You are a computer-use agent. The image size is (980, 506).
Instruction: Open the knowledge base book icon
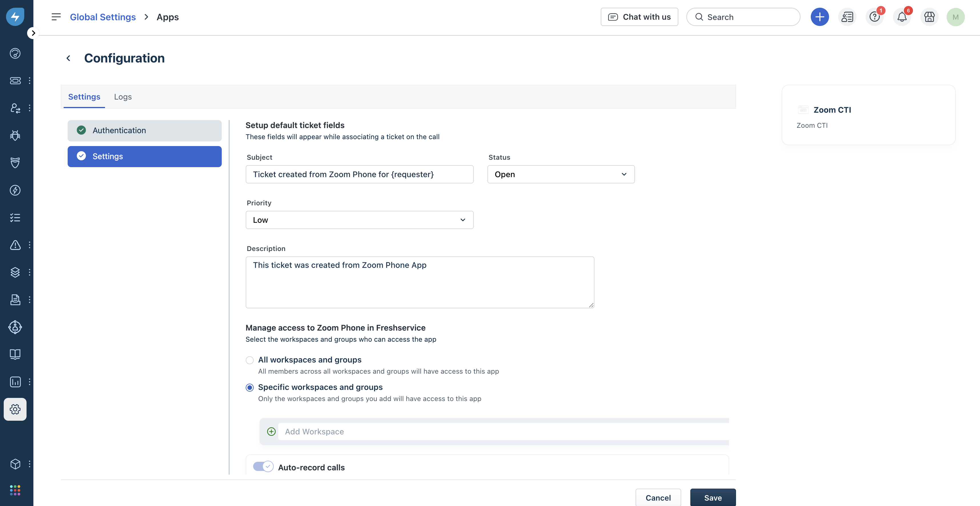[x=15, y=354]
